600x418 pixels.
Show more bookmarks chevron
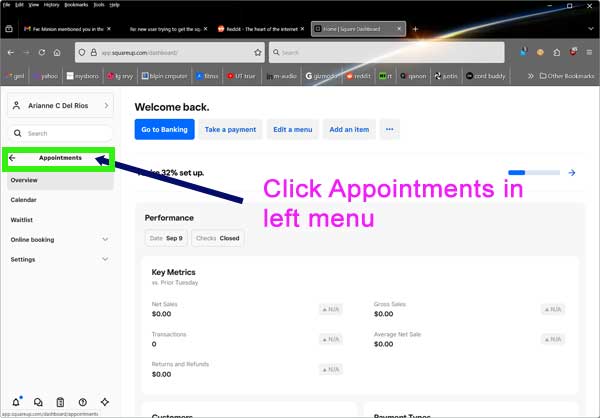[531, 76]
